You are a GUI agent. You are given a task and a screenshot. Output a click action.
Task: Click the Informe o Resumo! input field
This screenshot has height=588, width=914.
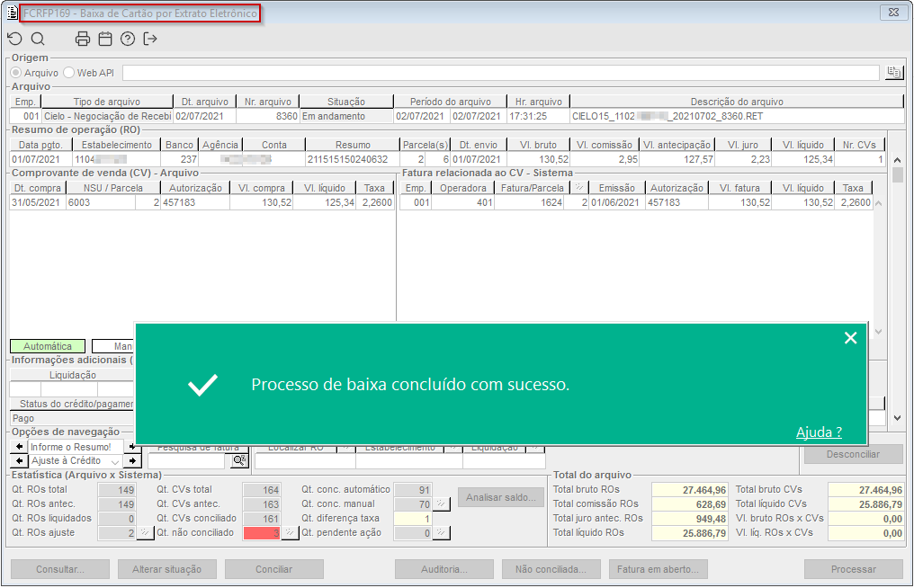[x=76, y=446]
